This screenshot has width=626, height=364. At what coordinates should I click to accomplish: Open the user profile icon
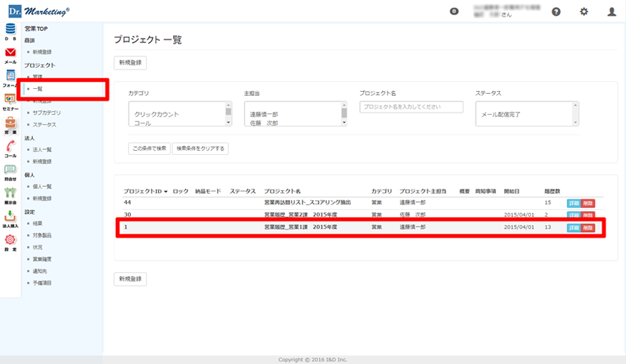[611, 12]
